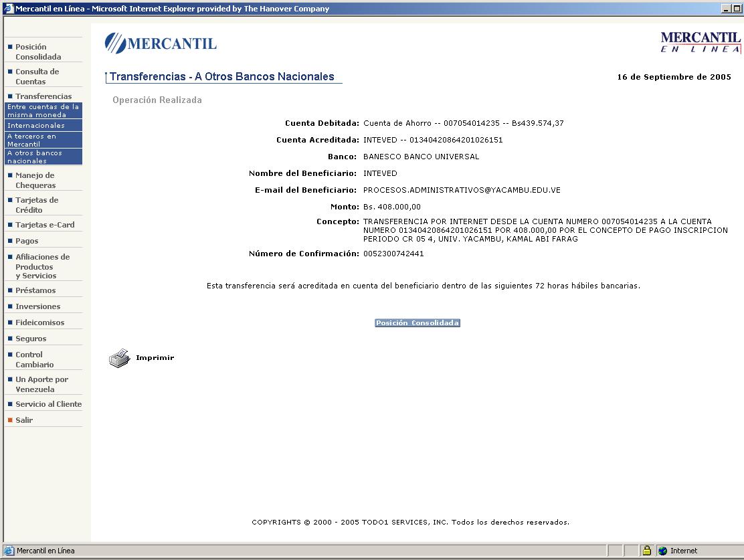The height and width of the screenshot is (560, 744).
Task: Click the Mercantil en Línea logo
Action: (x=701, y=42)
